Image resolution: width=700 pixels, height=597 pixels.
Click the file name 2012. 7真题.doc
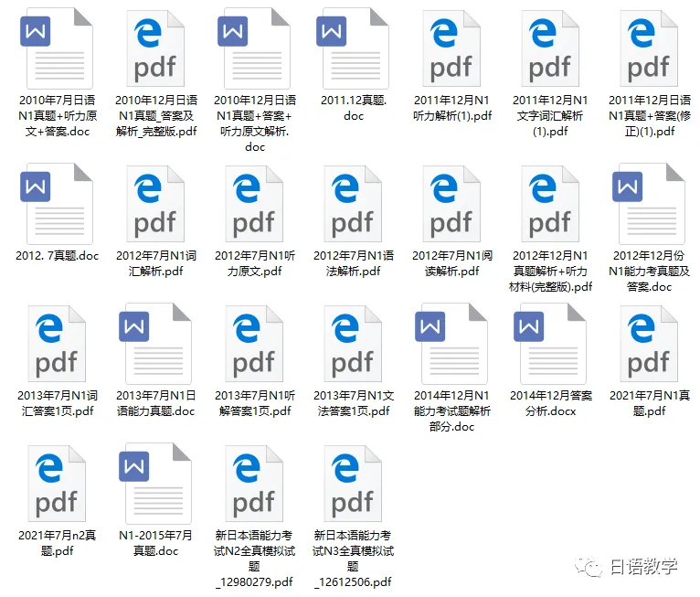58,255
